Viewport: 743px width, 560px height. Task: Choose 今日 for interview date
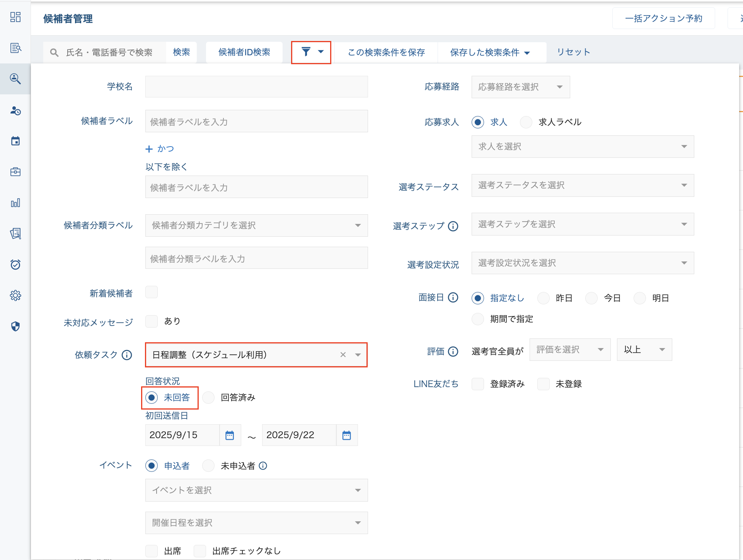tap(591, 298)
